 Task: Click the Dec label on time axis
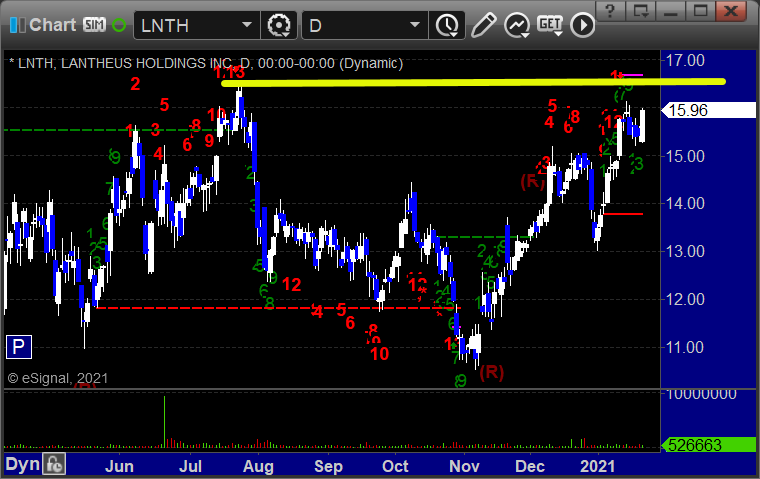tap(530, 466)
